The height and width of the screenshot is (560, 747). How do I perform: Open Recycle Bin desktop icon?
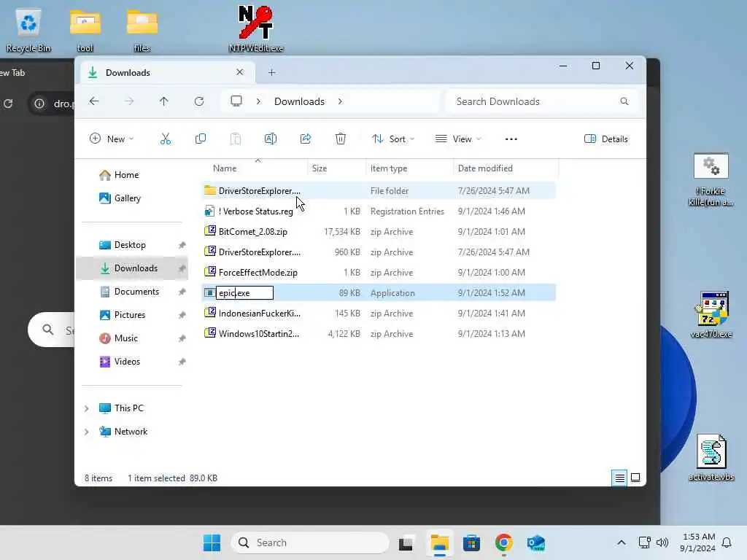[x=28, y=31]
